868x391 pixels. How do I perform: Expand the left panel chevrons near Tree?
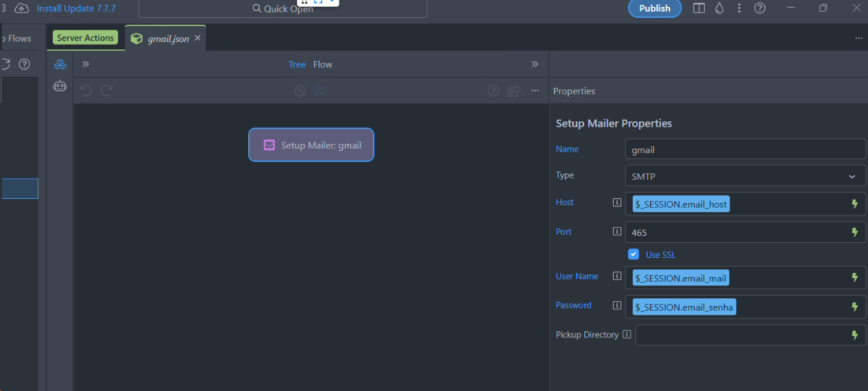pos(86,64)
